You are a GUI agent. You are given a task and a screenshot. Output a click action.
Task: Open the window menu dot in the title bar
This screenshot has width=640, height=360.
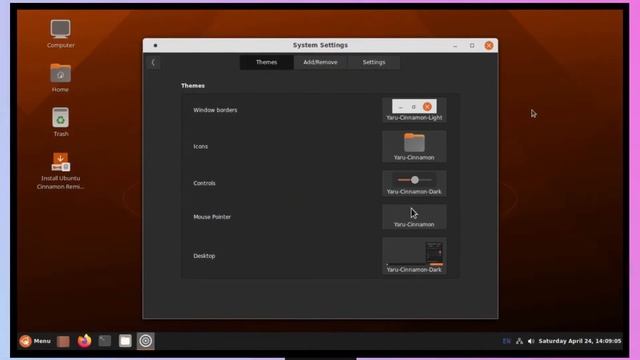point(156,46)
